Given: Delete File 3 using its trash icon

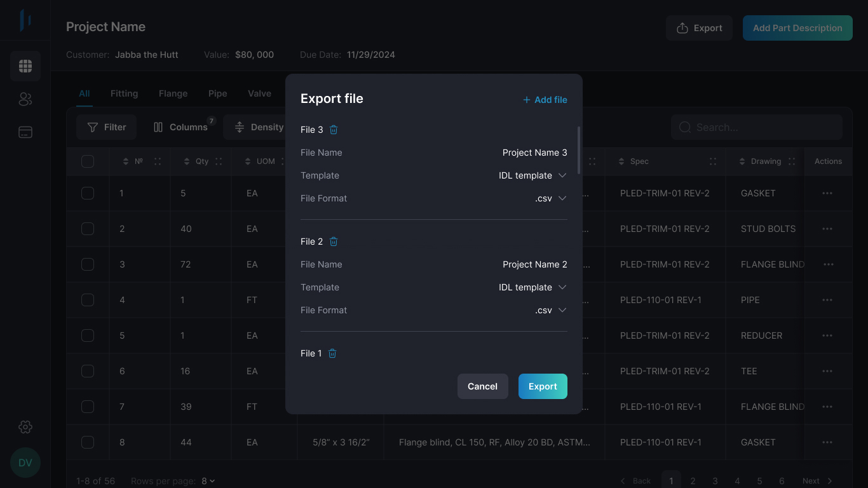Looking at the screenshot, I should (333, 130).
